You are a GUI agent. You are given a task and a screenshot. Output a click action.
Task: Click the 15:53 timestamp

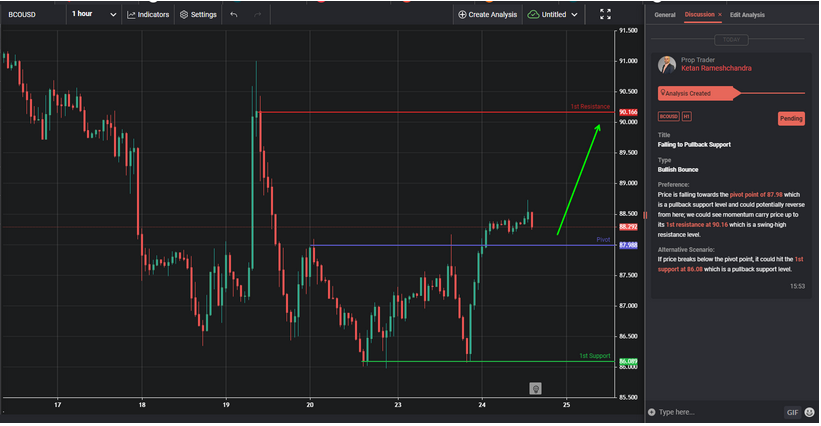[x=797, y=287]
